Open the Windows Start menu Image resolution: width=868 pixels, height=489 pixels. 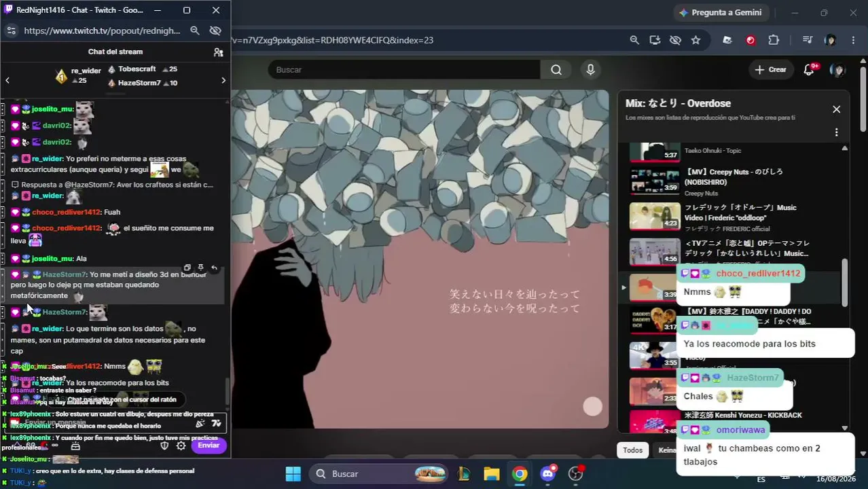293,473
